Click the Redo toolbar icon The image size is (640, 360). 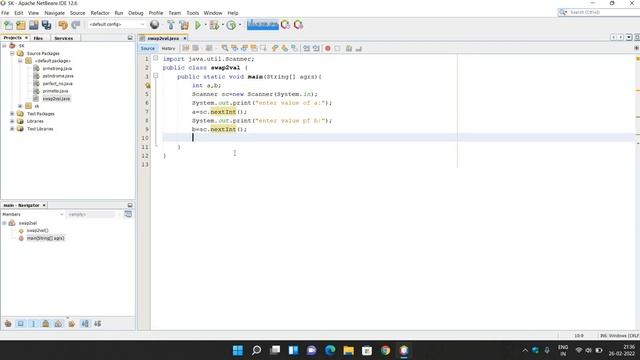click(76, 25)
